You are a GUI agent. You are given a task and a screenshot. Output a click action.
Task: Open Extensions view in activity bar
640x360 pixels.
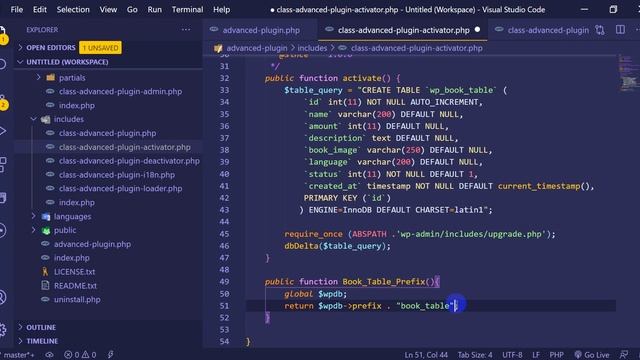tap(2, 164)
